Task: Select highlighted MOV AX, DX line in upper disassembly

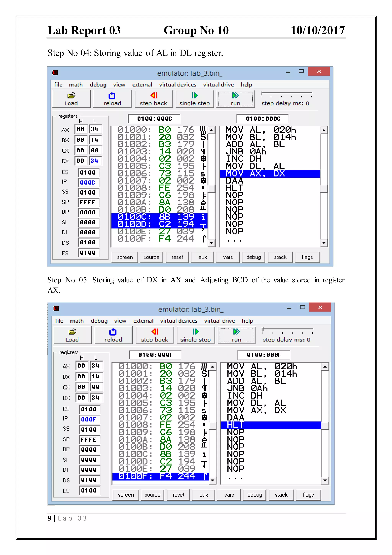Action: coord(270,174)
